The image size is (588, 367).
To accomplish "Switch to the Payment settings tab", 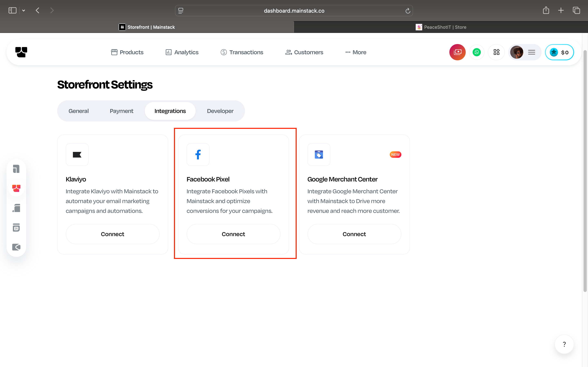I will (x=121, y=111).
